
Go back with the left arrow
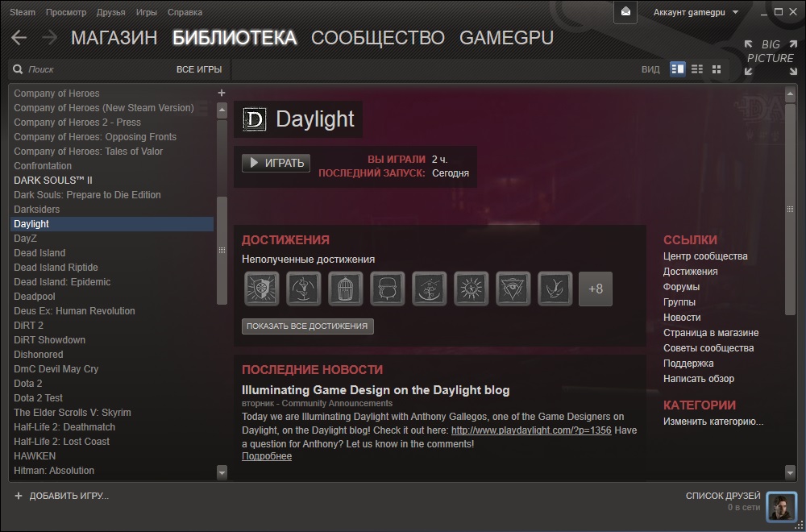tap(19, 38)
